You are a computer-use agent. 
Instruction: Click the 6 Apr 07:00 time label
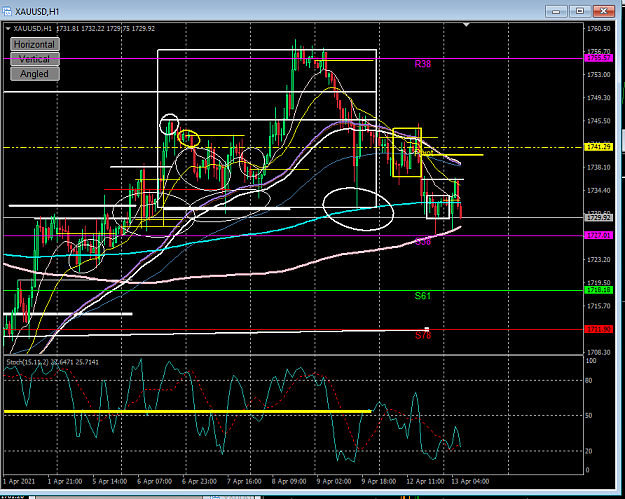154,481
